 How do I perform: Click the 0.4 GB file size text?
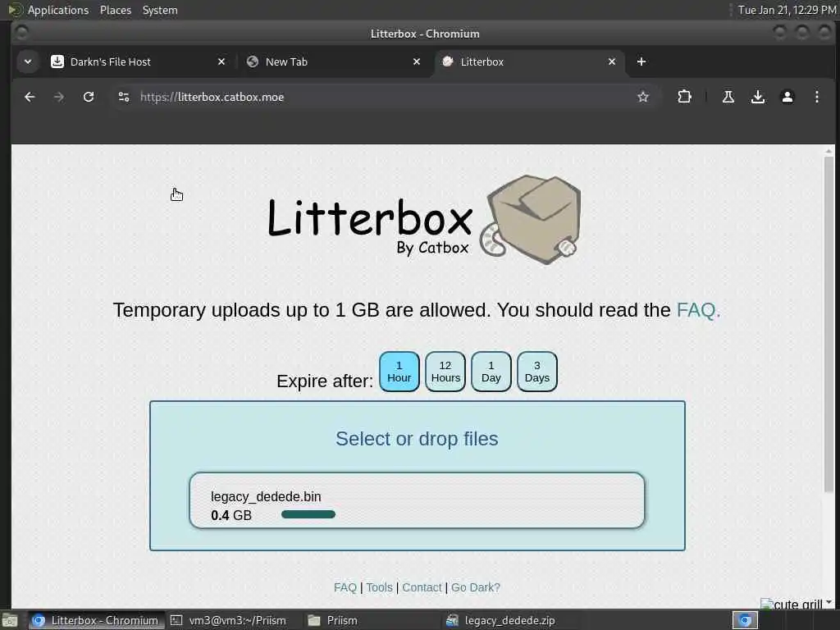(x=231, y=515)
